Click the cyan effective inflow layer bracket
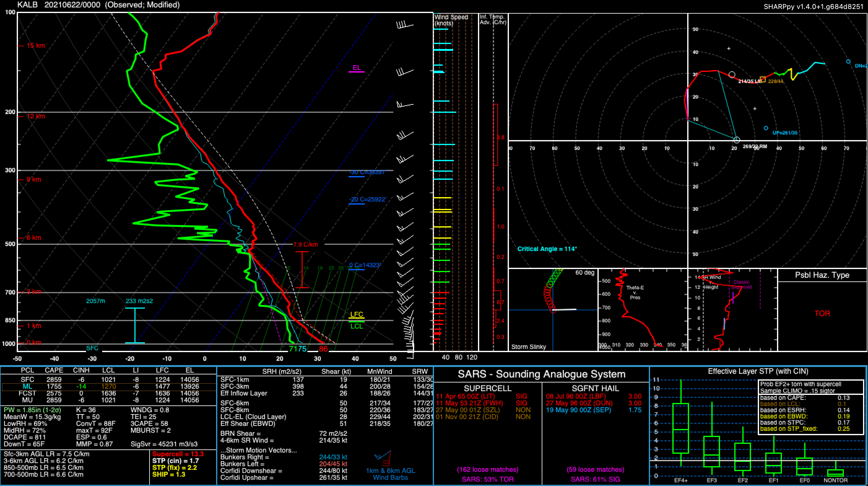Viewport: 868px width, 486px height. pyautogui.click(x=135, y=325)
